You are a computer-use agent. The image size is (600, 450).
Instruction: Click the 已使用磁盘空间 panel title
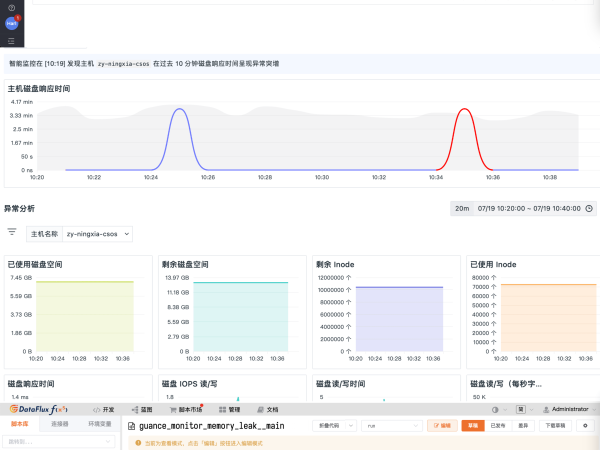point(35,264)
